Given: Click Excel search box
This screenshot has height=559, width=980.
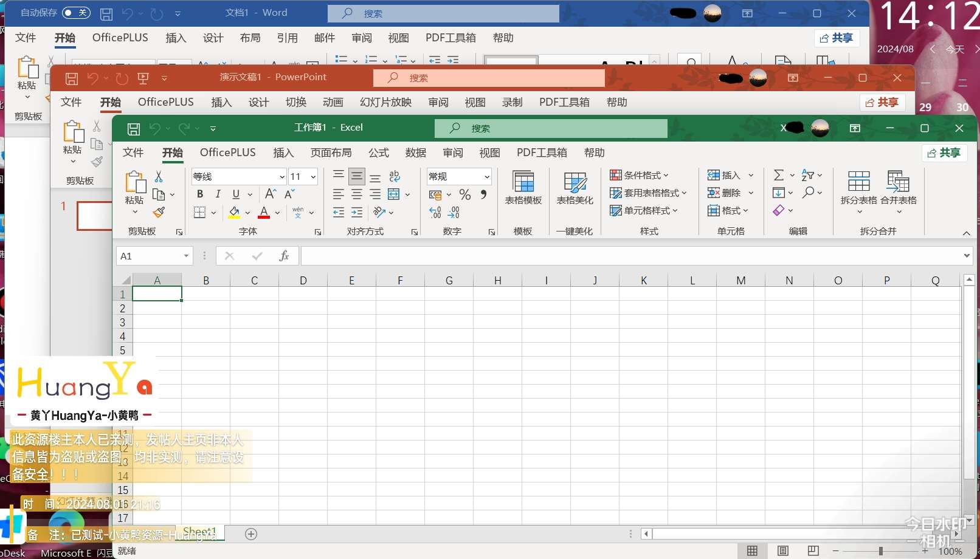Looking at the screenshot, I should tap(551, 128).
